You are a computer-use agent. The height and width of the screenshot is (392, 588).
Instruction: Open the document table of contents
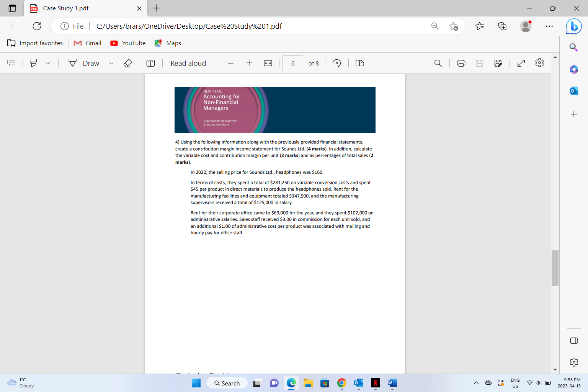tap(11, 63)
